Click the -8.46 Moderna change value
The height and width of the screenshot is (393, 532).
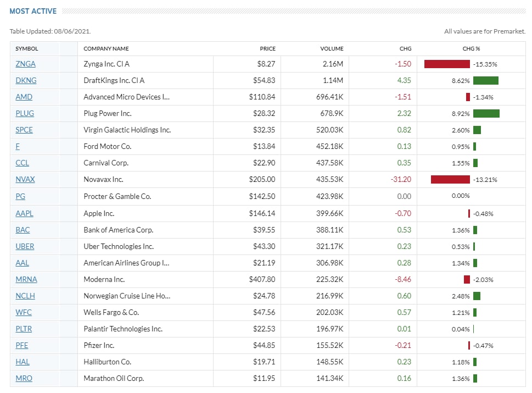403,279
